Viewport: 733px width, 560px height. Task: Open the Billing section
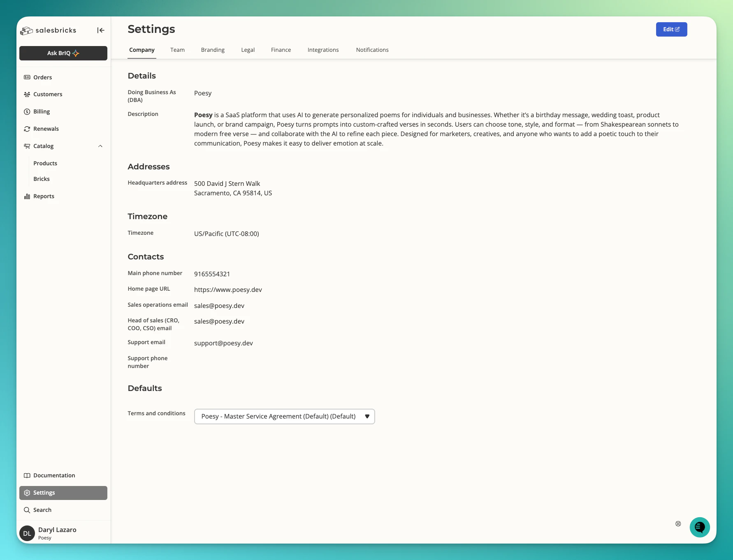[42, 112]
